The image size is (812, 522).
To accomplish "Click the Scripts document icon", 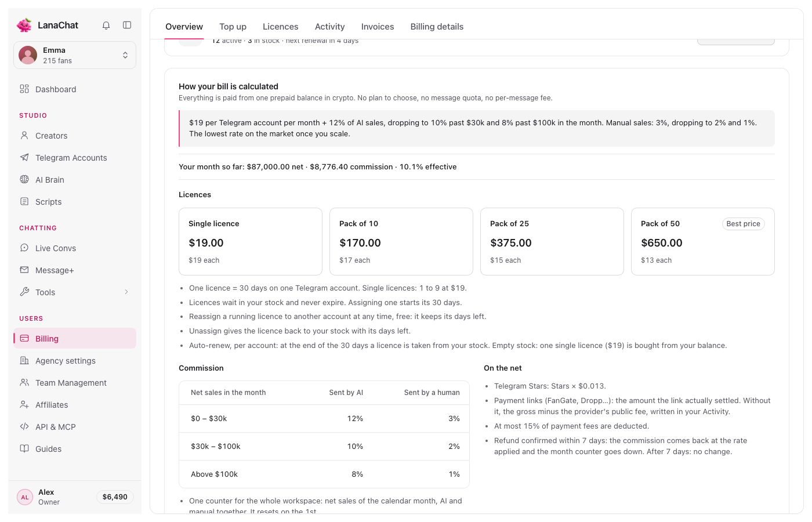I will [x=24, y=201].
